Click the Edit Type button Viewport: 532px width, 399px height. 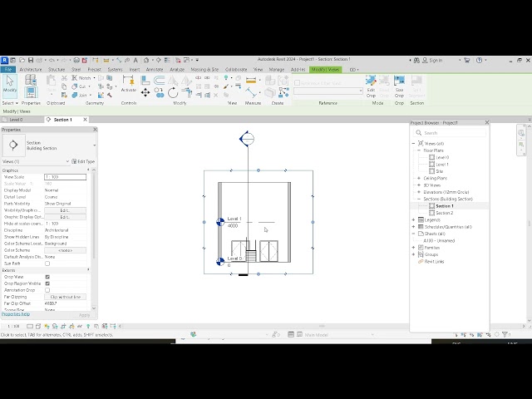point(83,161)
